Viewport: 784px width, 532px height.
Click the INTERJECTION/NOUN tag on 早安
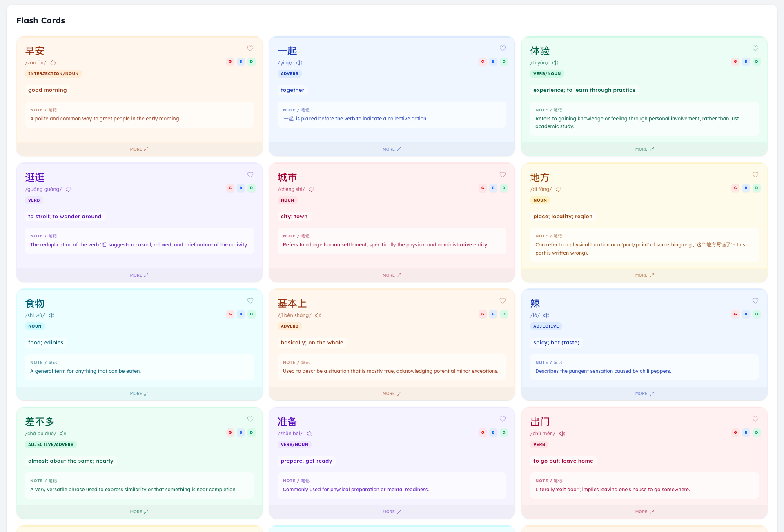[53, 74]
